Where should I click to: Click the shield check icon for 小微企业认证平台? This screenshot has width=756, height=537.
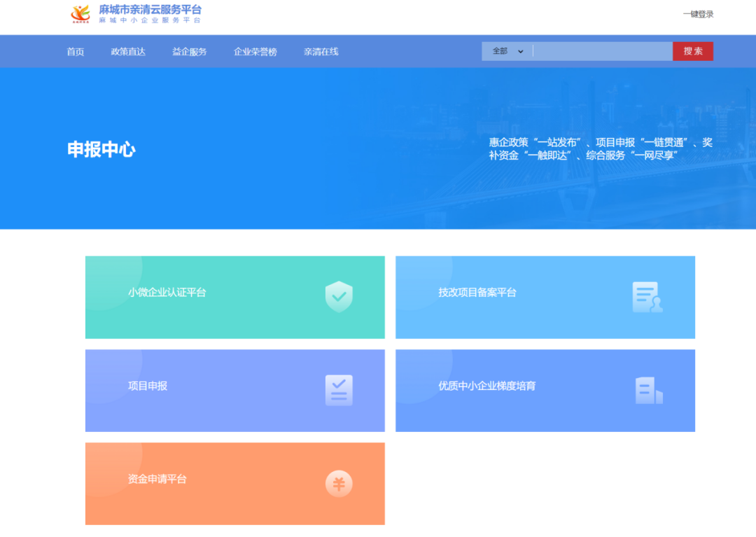339,297
